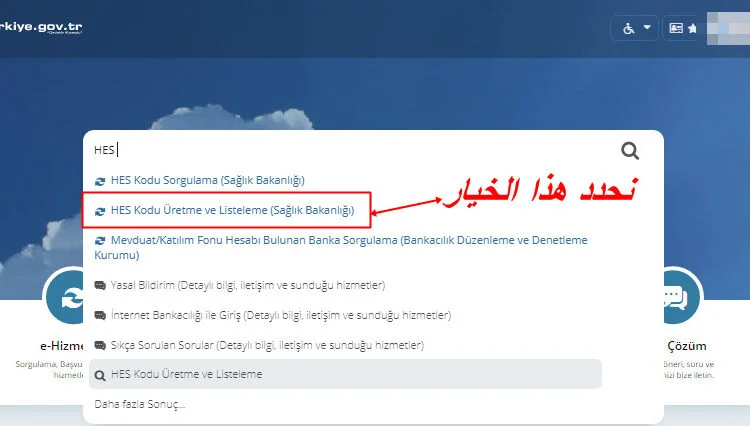Open the HES Kodu Sorgulama result
Viewport: 750px width, 426px height.
pyautogui.click(x=208, y=180)
